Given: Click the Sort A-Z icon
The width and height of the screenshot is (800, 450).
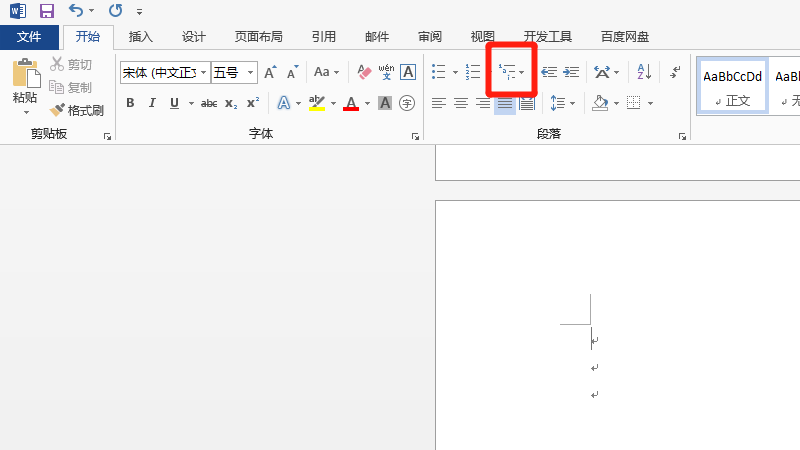Looking at the screenshot, I should [643, 72].
